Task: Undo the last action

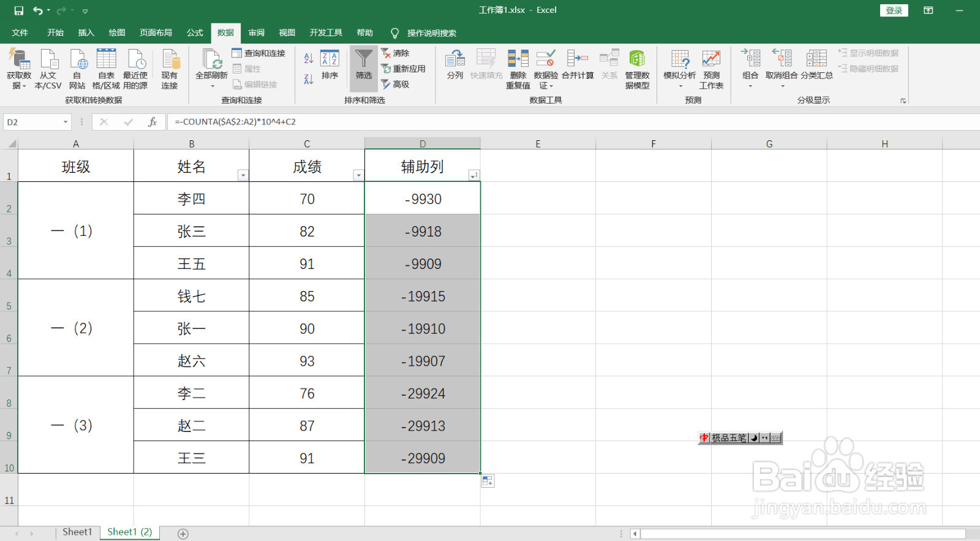Action: [38, 10]
